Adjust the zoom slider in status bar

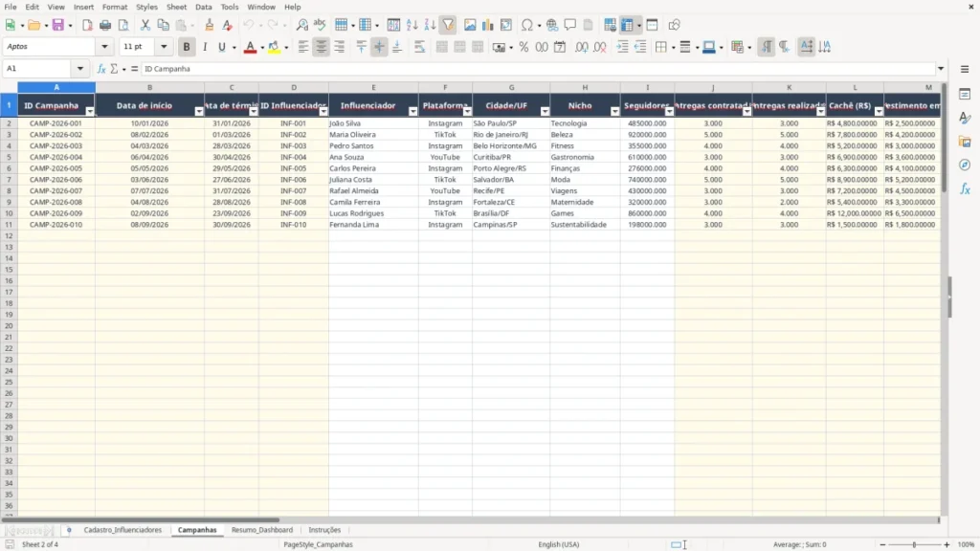click(914, 544)
